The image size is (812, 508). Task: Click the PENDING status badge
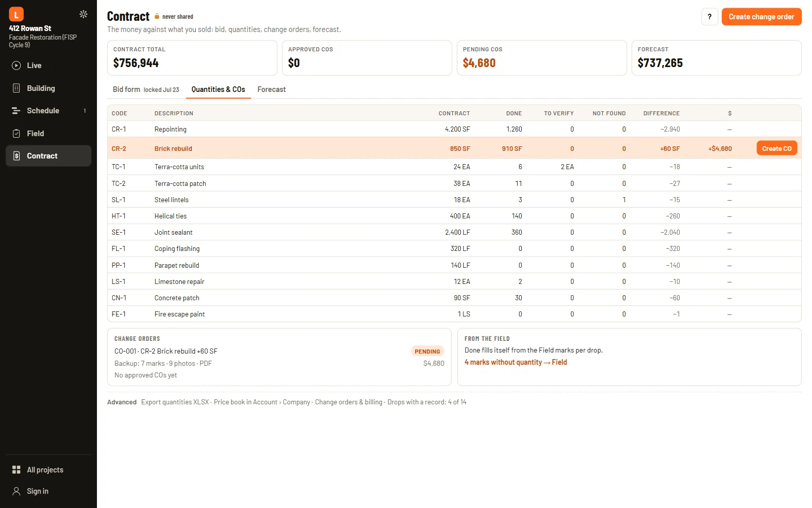427,351
